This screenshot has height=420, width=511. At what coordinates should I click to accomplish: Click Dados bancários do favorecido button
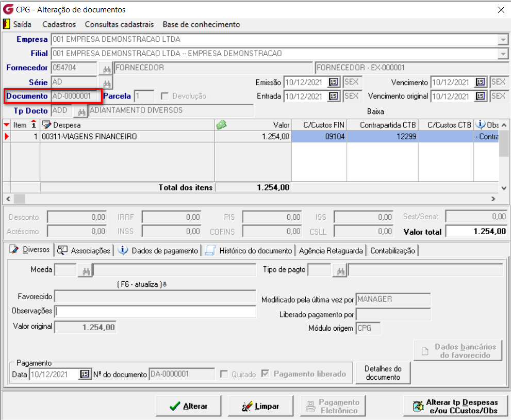coord(458,350)
